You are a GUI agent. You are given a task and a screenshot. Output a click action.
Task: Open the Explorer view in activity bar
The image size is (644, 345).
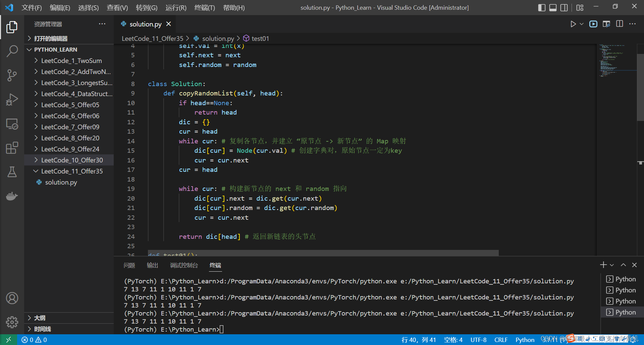pos(12,27)
